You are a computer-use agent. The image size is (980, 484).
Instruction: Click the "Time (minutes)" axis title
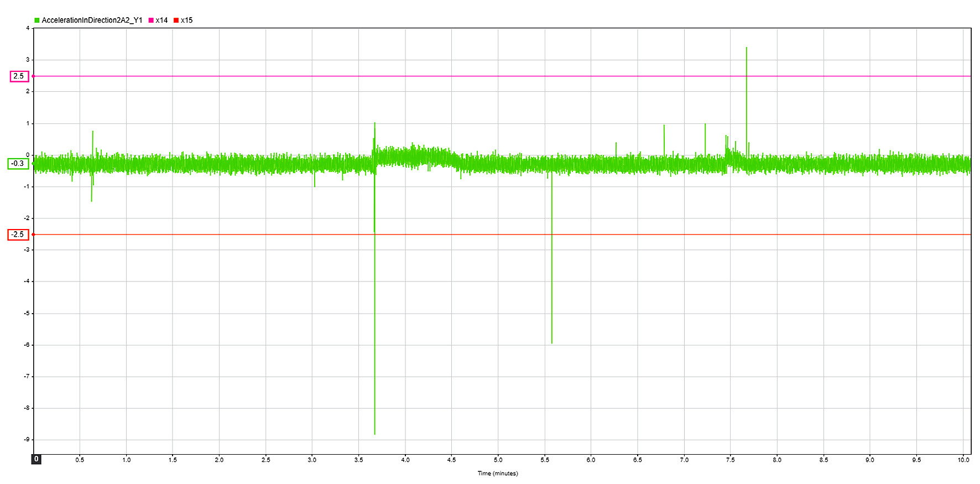[498, 473]
